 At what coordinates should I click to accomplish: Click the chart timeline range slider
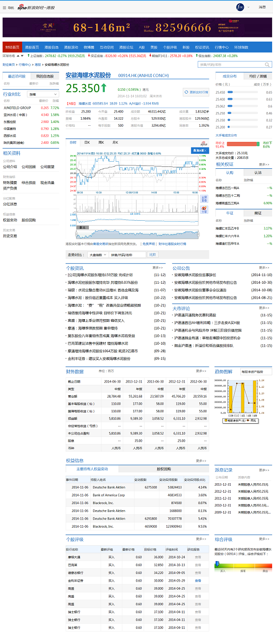point(137,234)
